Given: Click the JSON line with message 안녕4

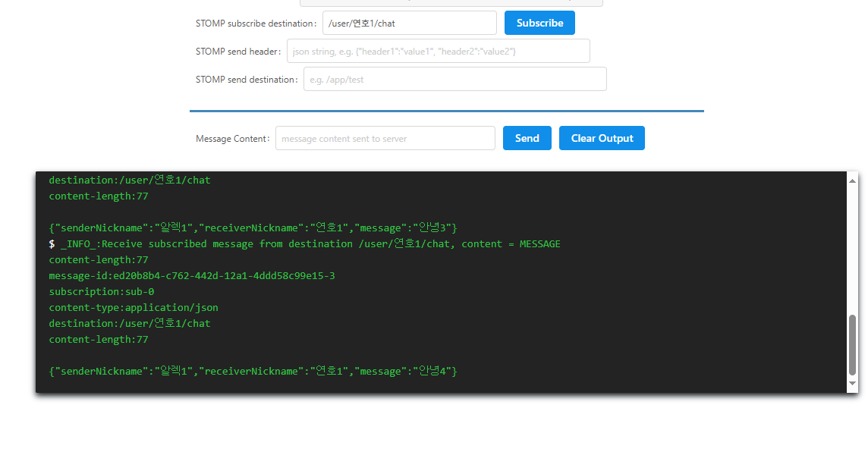Looking at the screenshot, I should (253, 371).
